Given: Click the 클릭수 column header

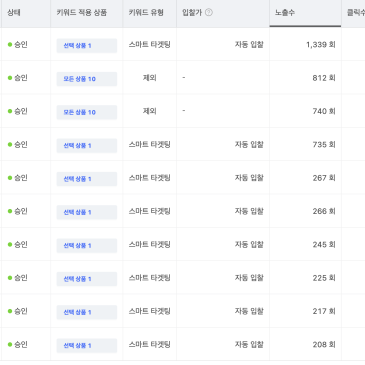Looking at the screenshot, I should [356, 13].
